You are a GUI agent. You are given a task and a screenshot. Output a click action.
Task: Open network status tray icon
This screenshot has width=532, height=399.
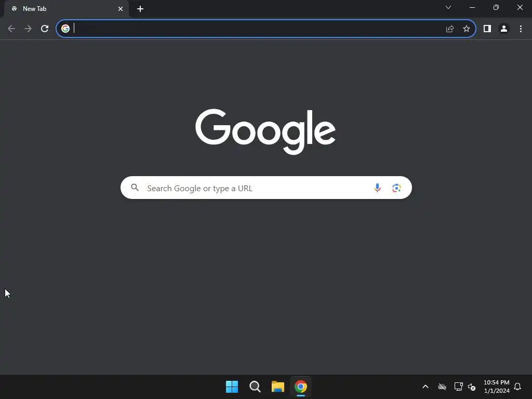point(458,387)
